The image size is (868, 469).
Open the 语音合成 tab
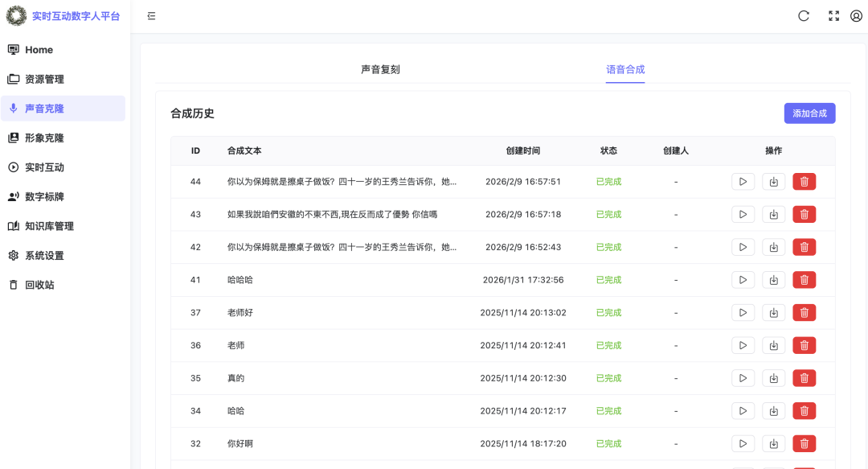[x=624, y=69]
